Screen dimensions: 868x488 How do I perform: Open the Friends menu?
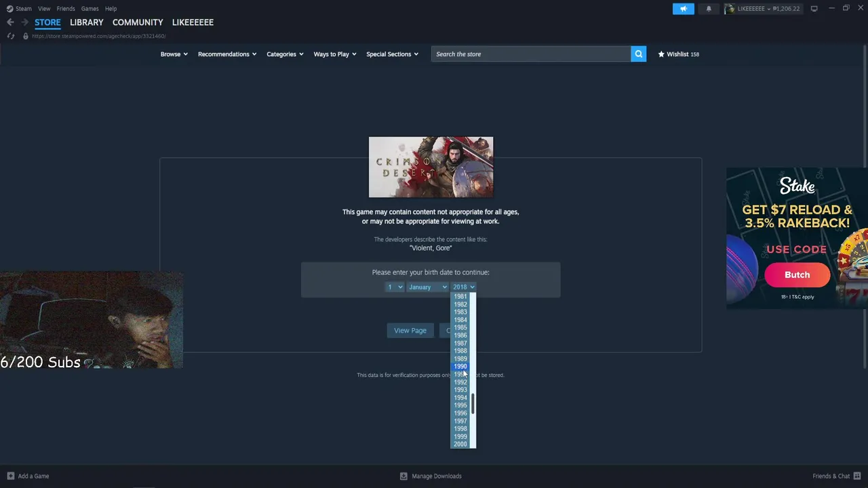[66, 9]
